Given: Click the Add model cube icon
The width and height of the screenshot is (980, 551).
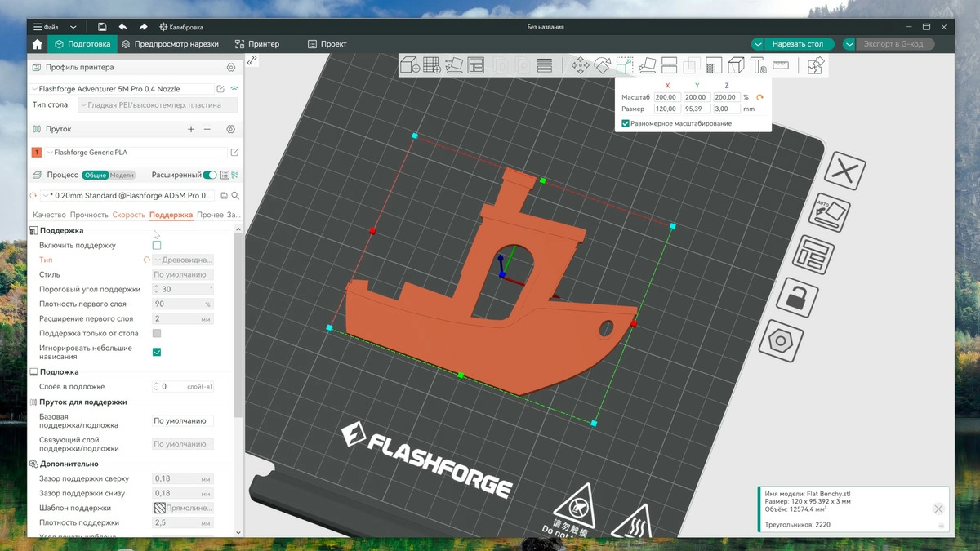Looking at the screenshot, I should click(x=410, y=65).
